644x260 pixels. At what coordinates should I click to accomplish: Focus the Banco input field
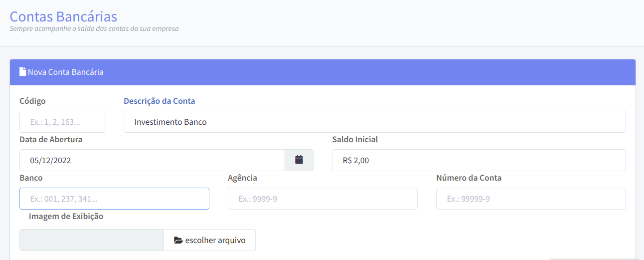[114, 199]
